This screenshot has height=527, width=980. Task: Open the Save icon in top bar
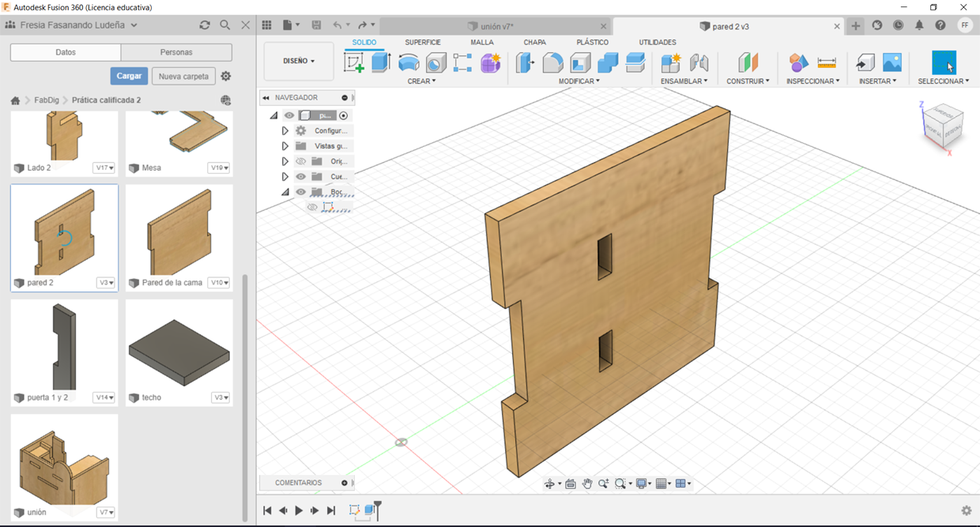click(317, 25)
